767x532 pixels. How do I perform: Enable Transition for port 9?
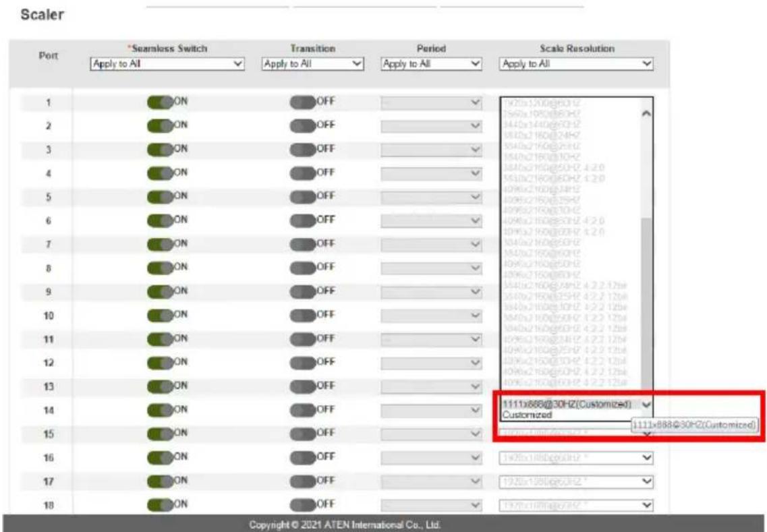pos(303,292)
